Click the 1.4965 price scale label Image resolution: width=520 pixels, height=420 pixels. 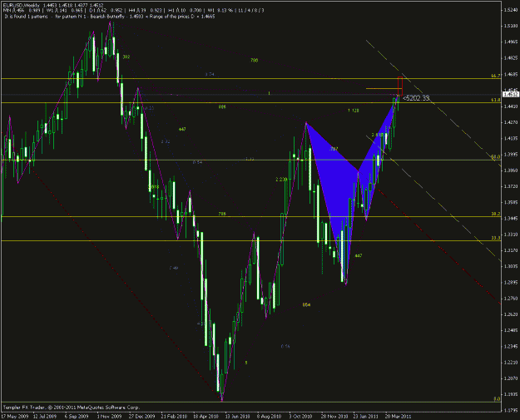pyautogui.click(x=511, y=42)
